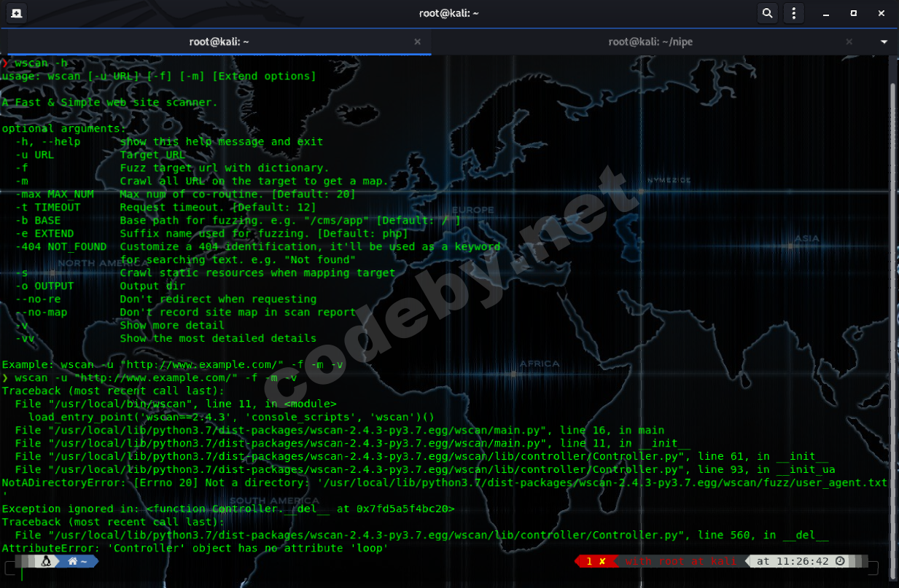Viewport: 899px width, 588px height.
Task: Click the '-t TIMEOUT' option text
Action: (x=48, y=207)
